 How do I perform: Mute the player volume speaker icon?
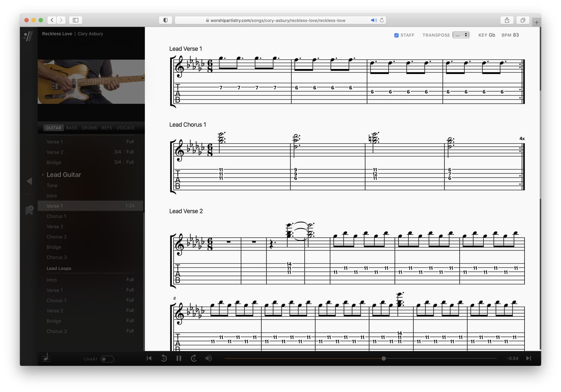point(209,358)
